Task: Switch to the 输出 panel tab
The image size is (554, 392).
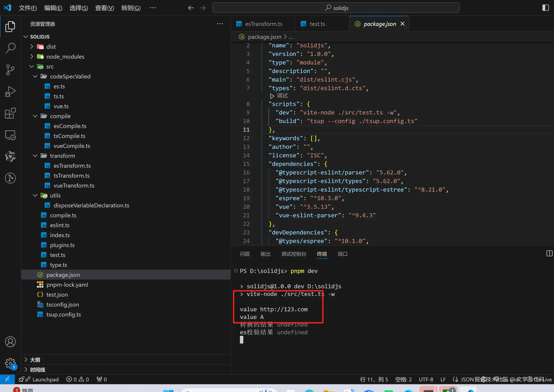Action: pyautogui.click(x=265, y=254)
